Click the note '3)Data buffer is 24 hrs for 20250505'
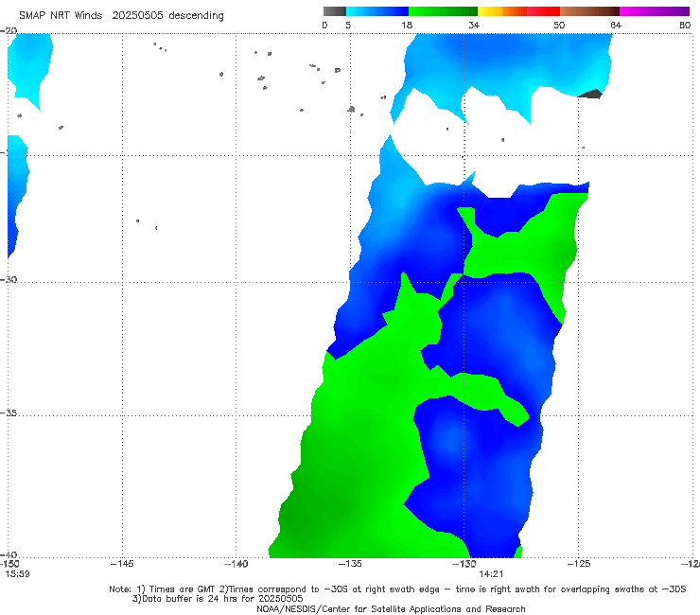This screenshot has width=700, height=615. pyautogui.click(x=218, y=599)
